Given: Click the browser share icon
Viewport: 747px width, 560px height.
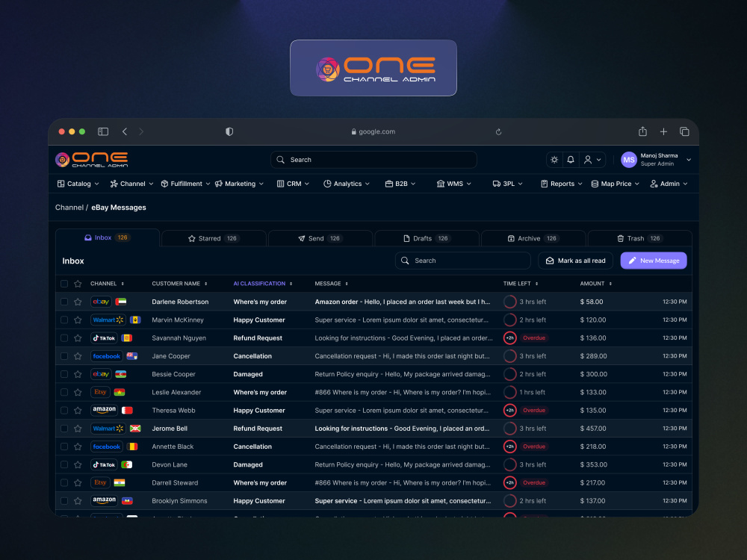Looking at the screenshot, I should click(x=642, y=131).
